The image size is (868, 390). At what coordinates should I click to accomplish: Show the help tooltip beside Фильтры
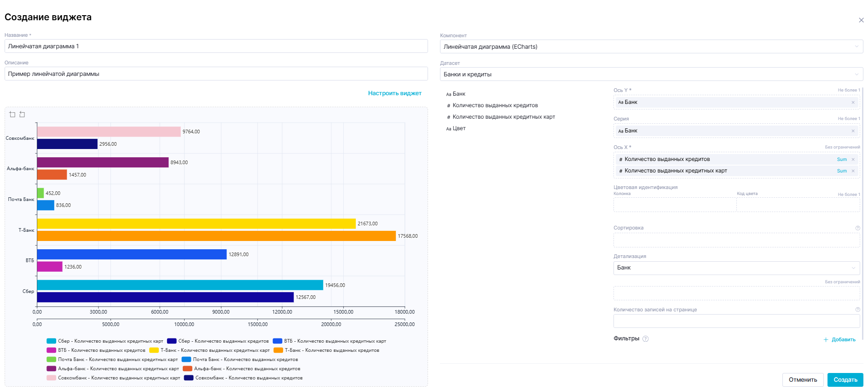[645, 339]
